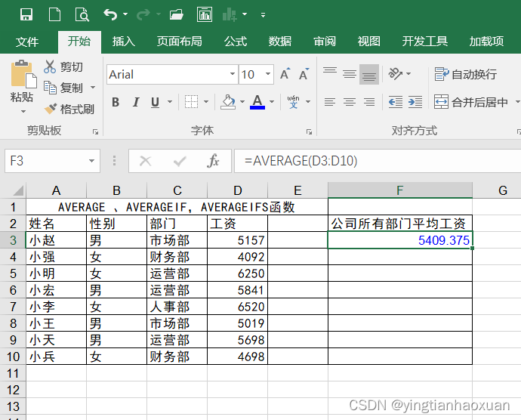Decrease font size icon
521x420 pixels.
304,74
